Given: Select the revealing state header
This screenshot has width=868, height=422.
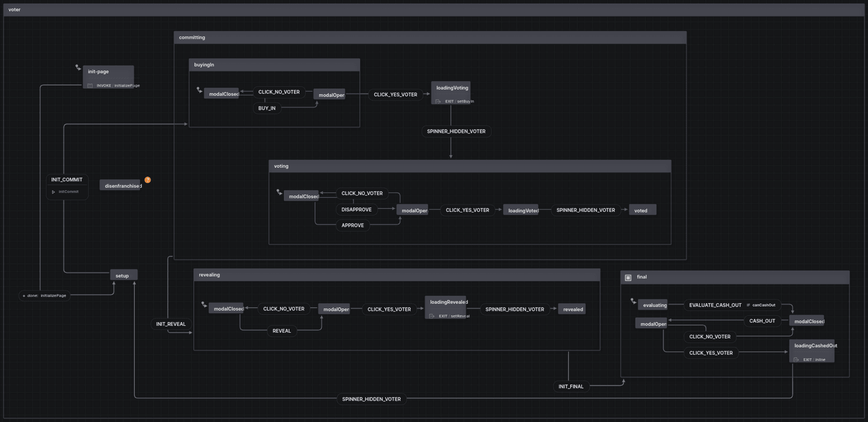Looking at the screenshot, I should click(396, 275).
